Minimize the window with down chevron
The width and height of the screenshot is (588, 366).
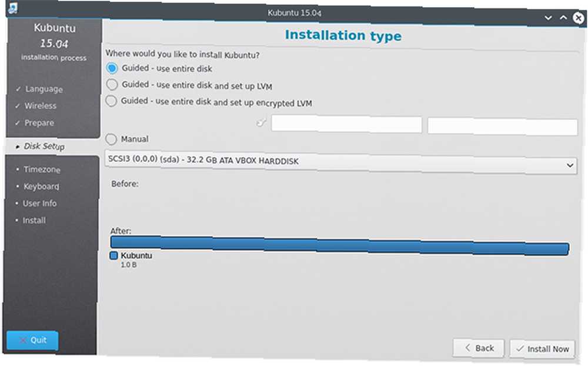pos(548,18)
